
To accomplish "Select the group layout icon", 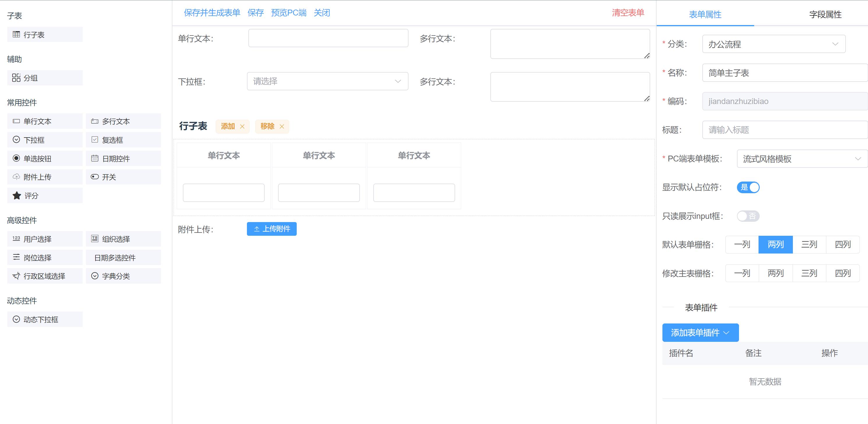I will point(16,78).
